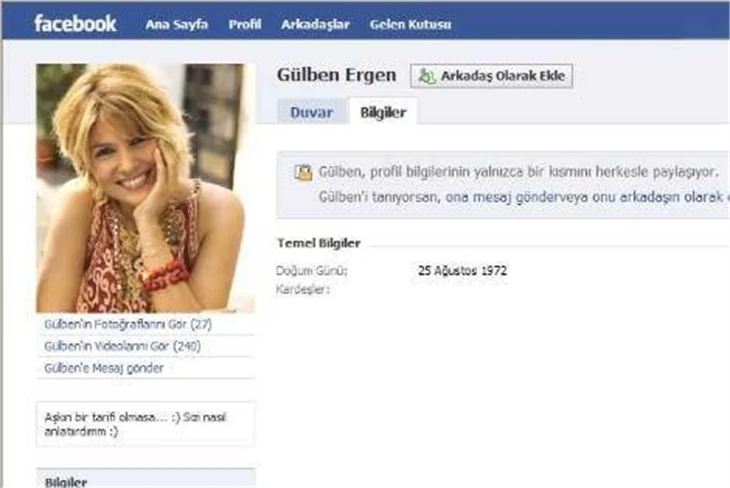The image size is (730, 488).
Task: Click the birth date 25 Ağustos 1972
Action: click(462, 271)
